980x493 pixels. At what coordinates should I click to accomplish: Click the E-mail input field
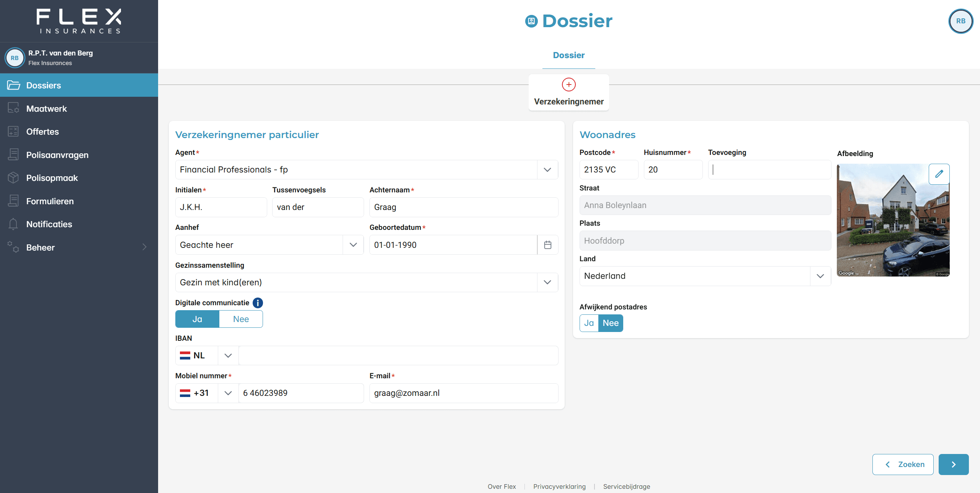(464, 393)
